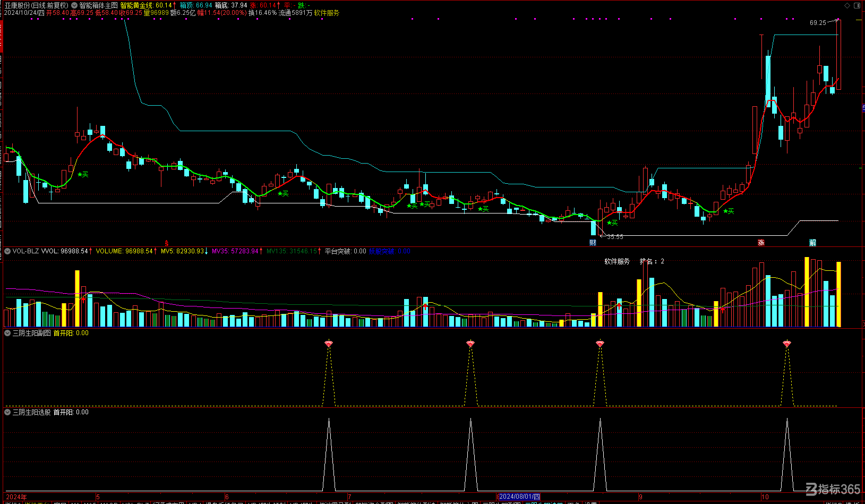Viewport: 865px width, 504px height.
Task: Click the 三阴生阳选股 panel title
Action: click(x=32, y=412)
